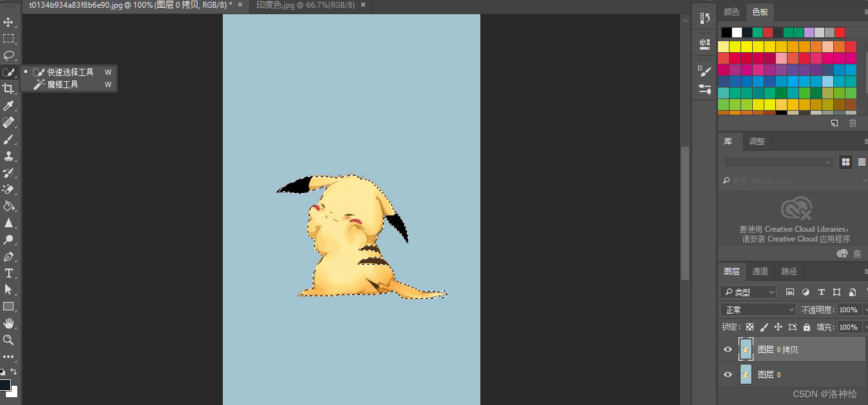868x405 pixels.
Task: Switch library to grid view
Action: (846, 162)
